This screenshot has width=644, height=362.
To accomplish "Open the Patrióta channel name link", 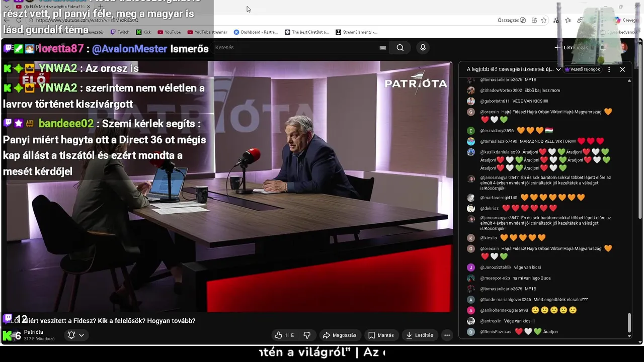I will click(34, 332).
